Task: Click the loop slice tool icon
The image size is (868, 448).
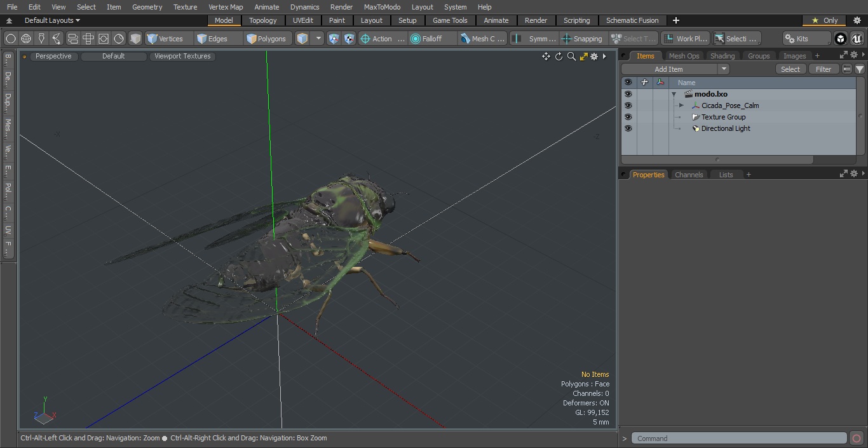Action: point(72,39)
